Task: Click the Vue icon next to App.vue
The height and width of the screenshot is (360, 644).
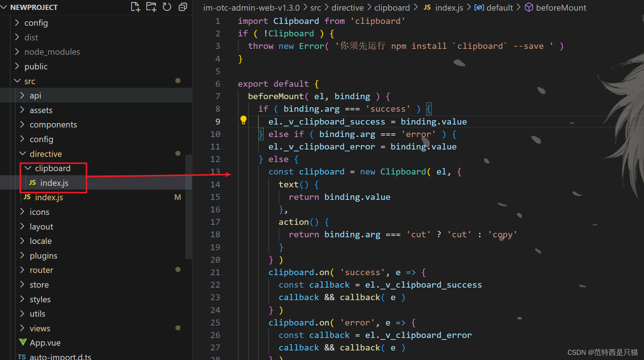Action: (22, 342)
